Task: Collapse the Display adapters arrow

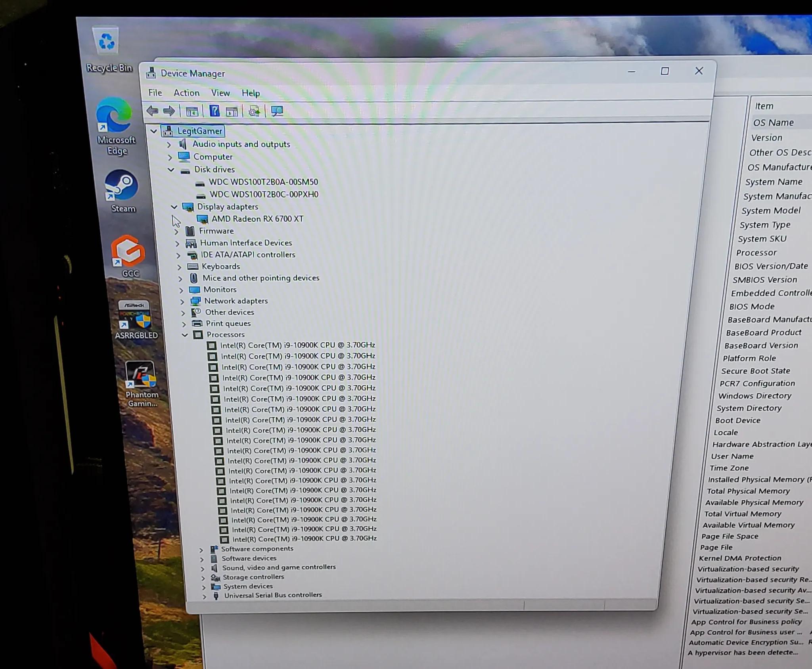Action: (x=174, y=207)
